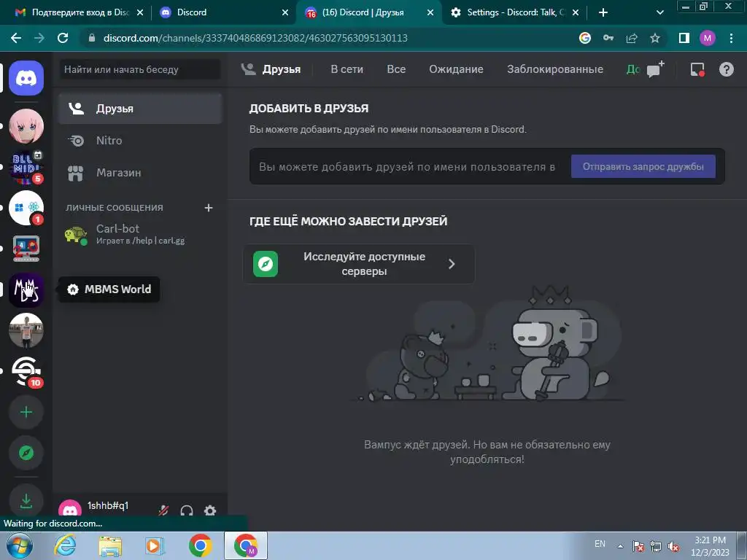Add a server with plus icon

click(x=26, y=412)
